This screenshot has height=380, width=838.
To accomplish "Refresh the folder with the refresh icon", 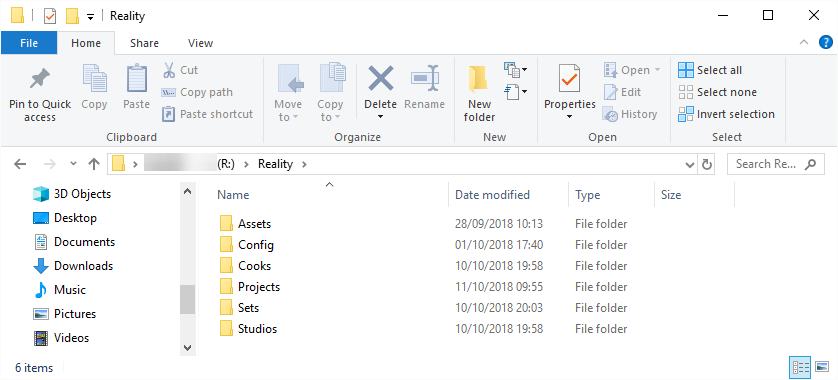I will (707, 164).
